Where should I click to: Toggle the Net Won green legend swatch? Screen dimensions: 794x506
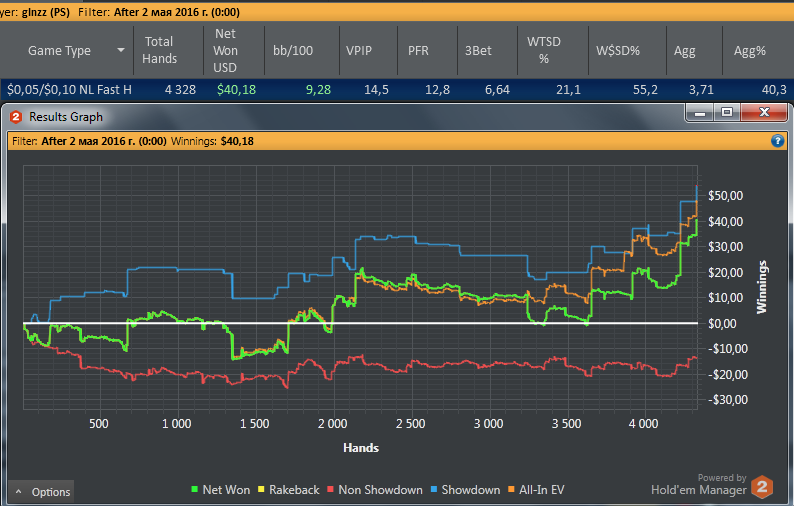194,489
